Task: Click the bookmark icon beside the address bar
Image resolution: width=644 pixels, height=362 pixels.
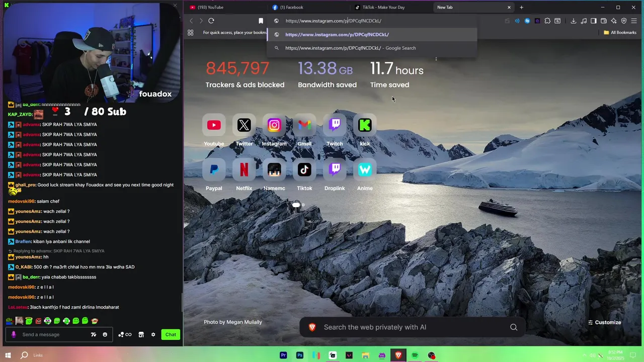Action: pyautogui.click(x=261, y=21)
